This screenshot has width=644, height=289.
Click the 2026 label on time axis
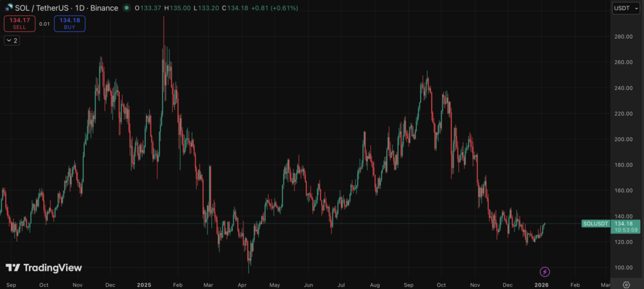coord(541,285)
